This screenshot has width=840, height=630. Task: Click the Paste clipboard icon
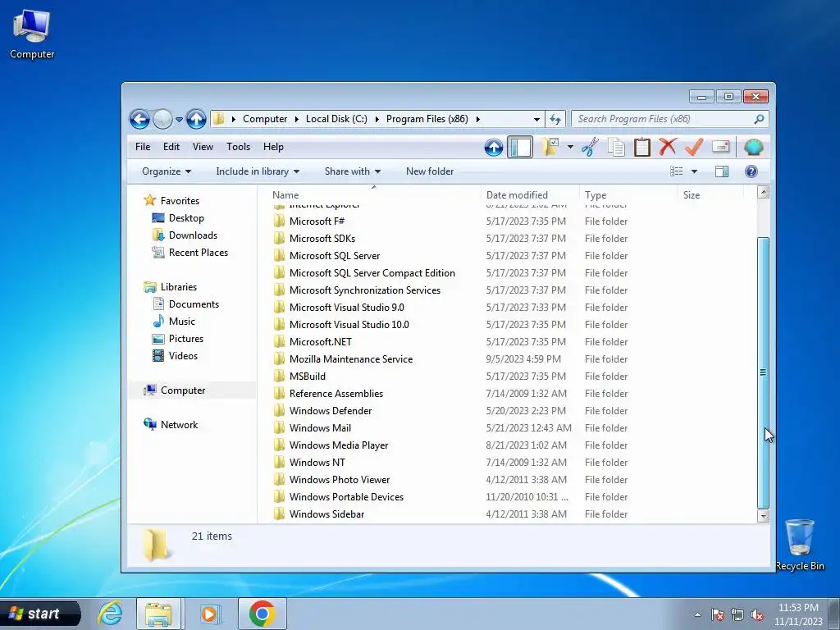pos(641,147)
